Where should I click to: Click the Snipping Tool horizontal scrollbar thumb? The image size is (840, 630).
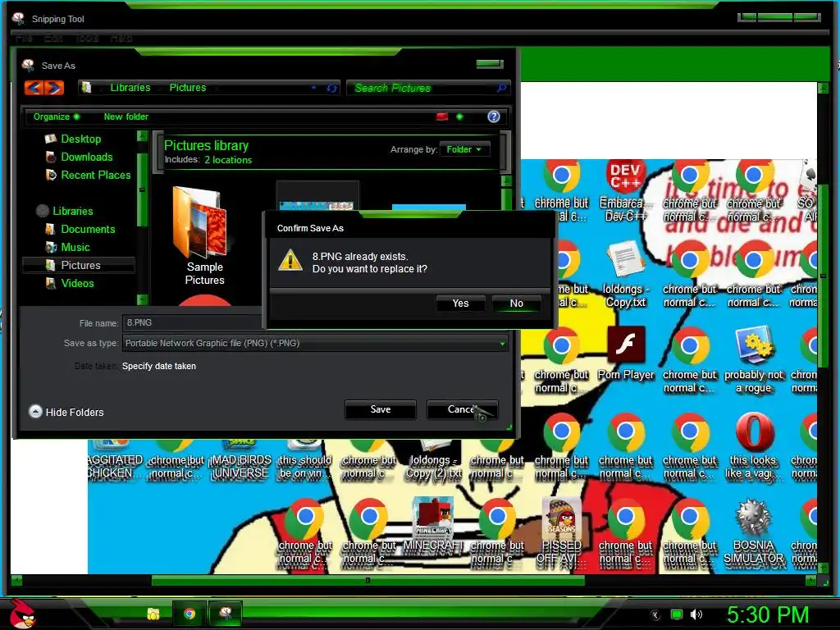tap(368, 580)
